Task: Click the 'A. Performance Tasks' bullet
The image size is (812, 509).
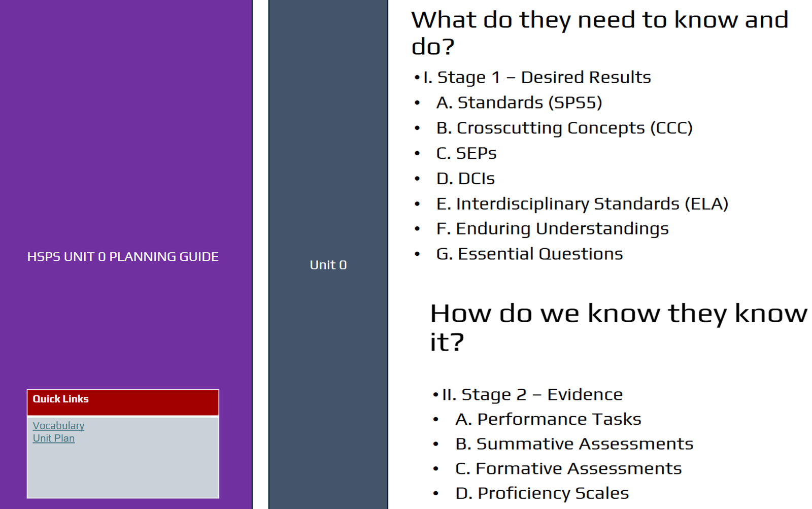Action: coord(548,420)
